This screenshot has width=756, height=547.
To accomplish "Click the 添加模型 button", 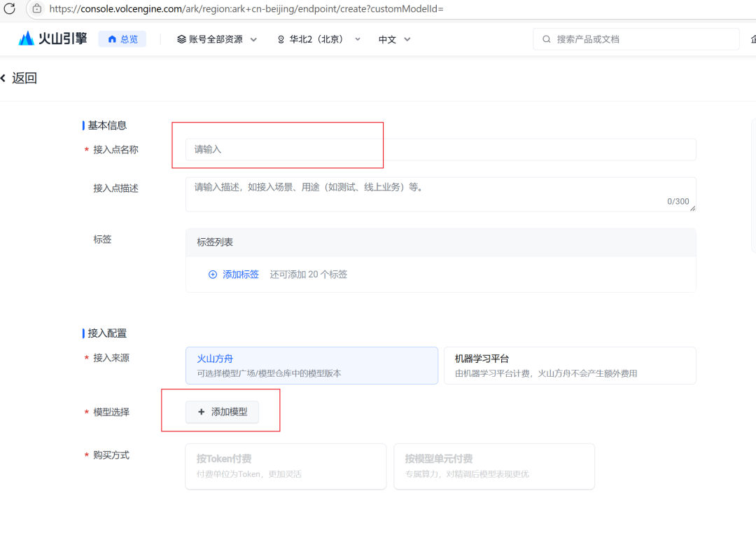I will [223, 412].
